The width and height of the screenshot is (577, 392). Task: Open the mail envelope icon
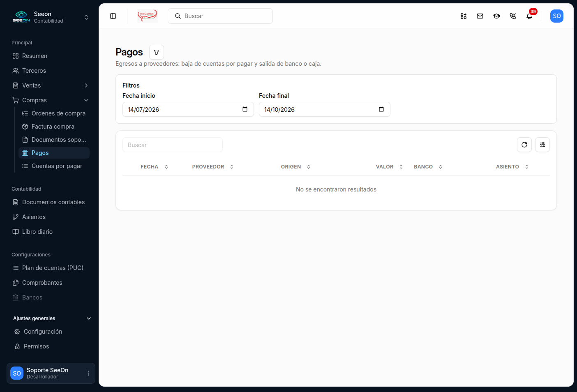click(x=480, y=16)
